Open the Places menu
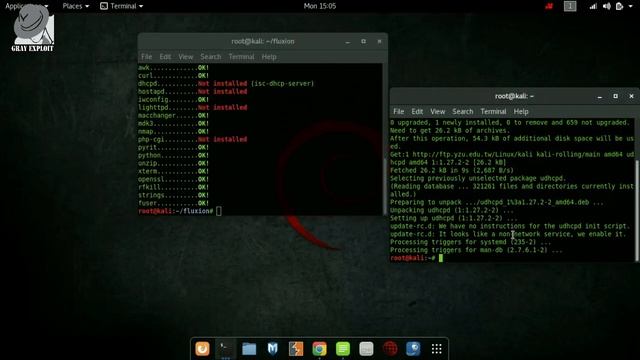The image size is (640, 360). 76,6
